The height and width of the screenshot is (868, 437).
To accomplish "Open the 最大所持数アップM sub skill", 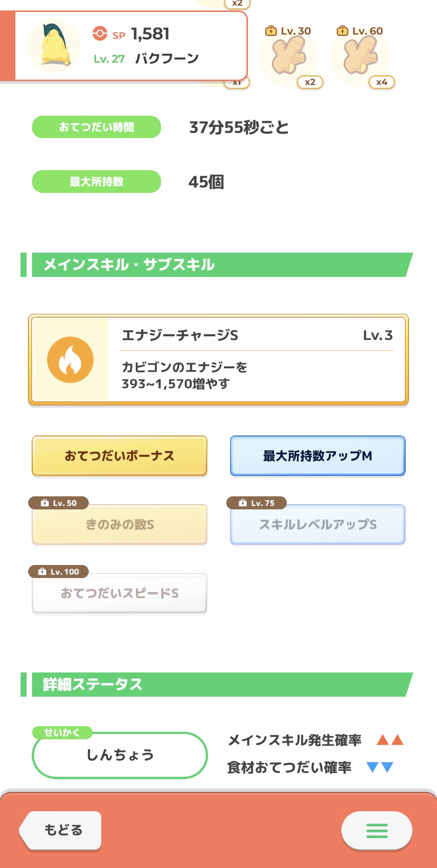I will tap(318, 456).
